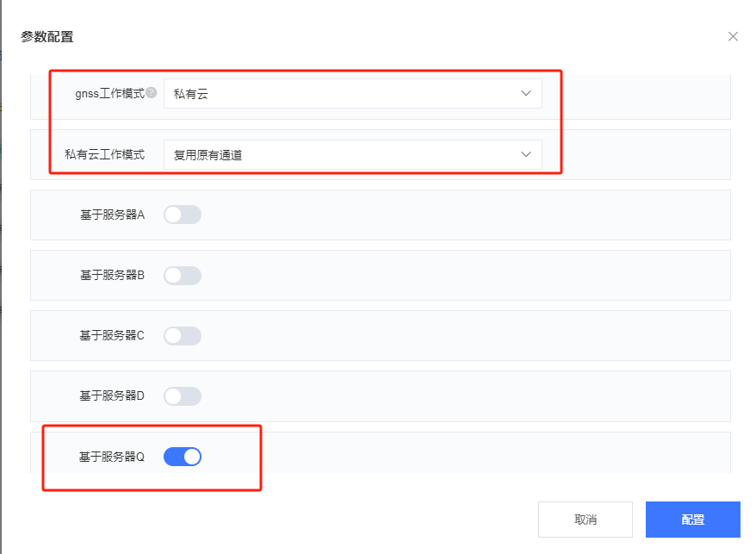Switch on the 基于服务器D toggle
Screen dimensions: 756x554
(183, 395)
